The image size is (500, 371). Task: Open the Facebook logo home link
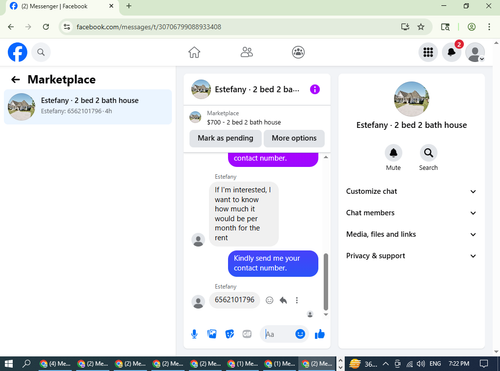click(17, 52)
